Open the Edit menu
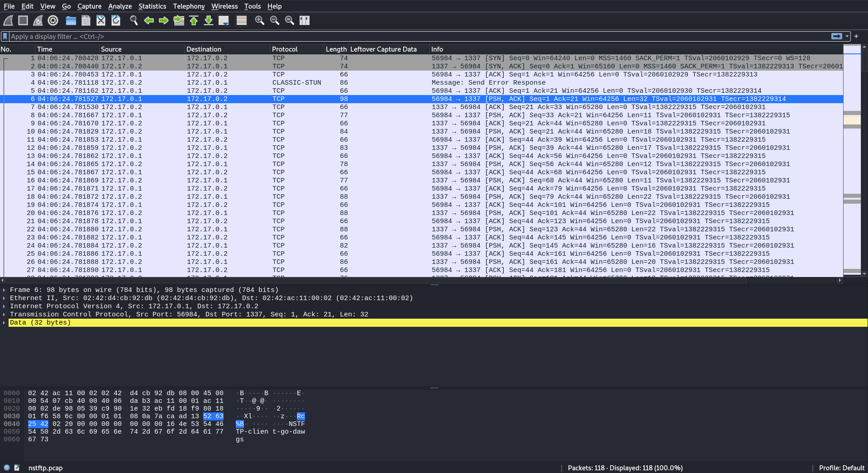The height and width of the screenshot is (473, 868). pyautogui.click(x=28, y=6)
